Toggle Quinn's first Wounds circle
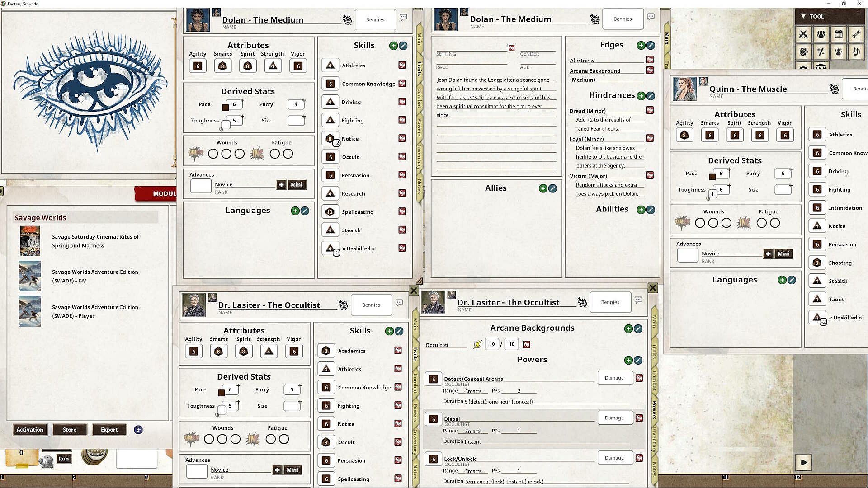 (699, 223)
